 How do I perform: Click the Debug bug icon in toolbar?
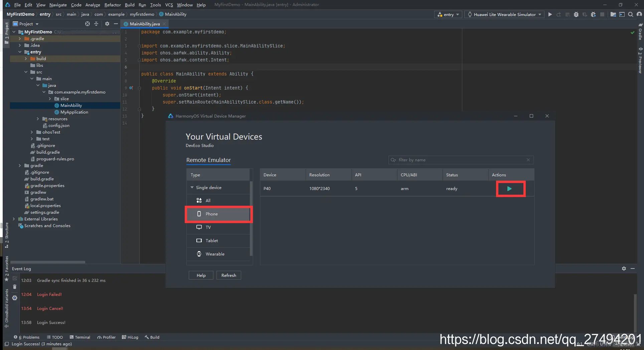576,14
